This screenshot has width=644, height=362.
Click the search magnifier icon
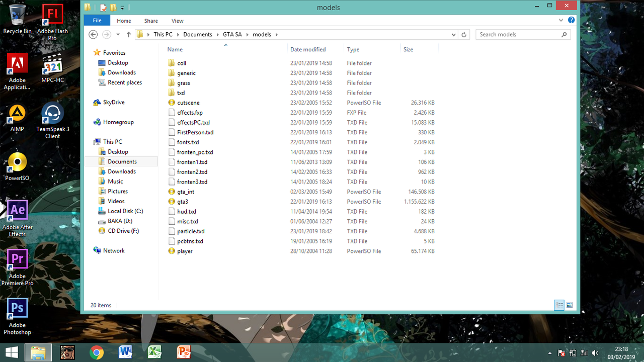click(x=564, y=35)
